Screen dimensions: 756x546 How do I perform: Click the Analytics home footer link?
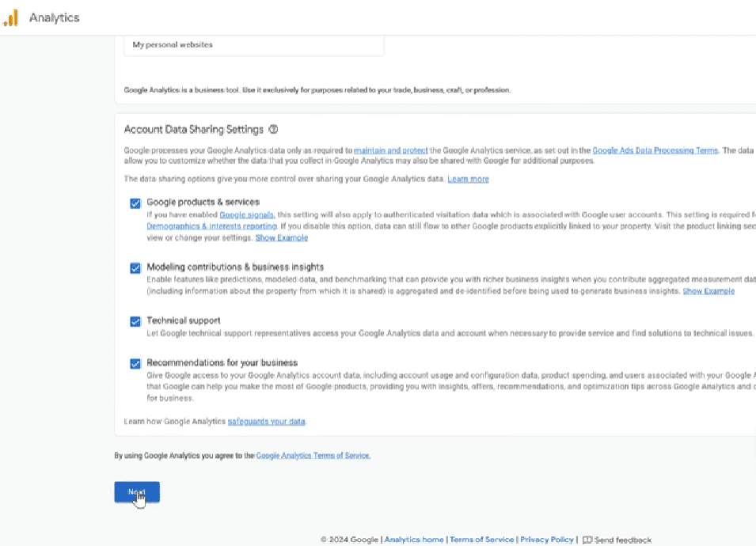point(414,539)
